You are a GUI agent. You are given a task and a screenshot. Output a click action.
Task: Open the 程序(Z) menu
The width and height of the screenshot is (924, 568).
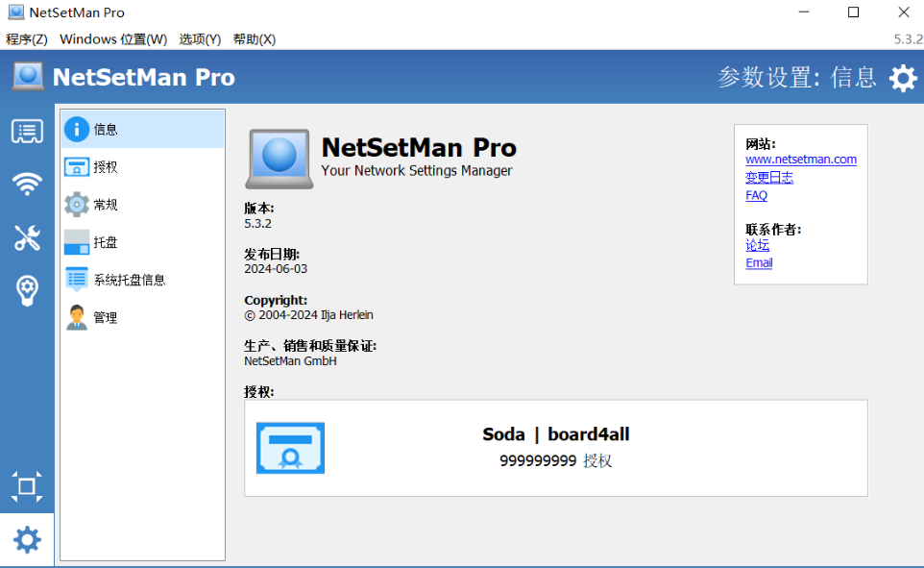(x=27, y=39)
